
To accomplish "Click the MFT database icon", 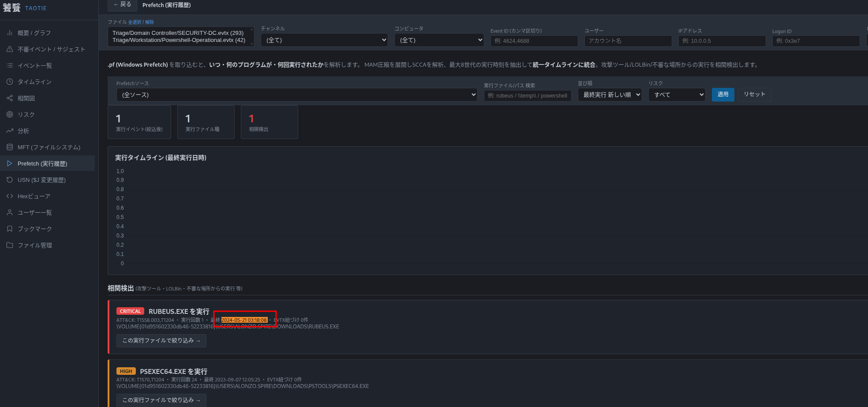I will [10, 147].
